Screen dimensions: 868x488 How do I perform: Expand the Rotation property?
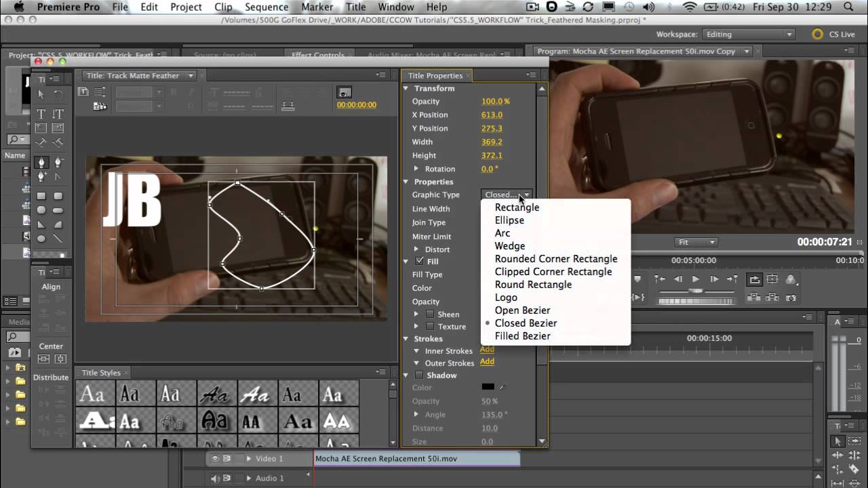coord(416,169)
